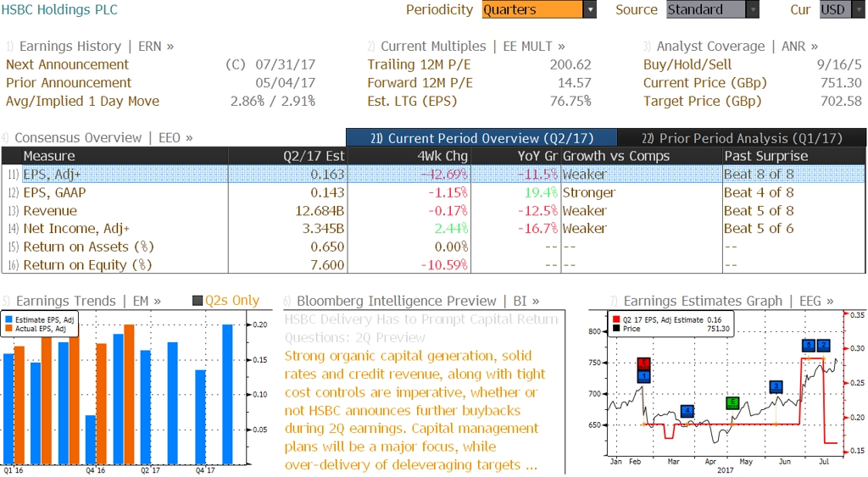Click the HSBC Holdings PLC title
Viewport: 868px width, 477px height.
(x=59, y=9)
